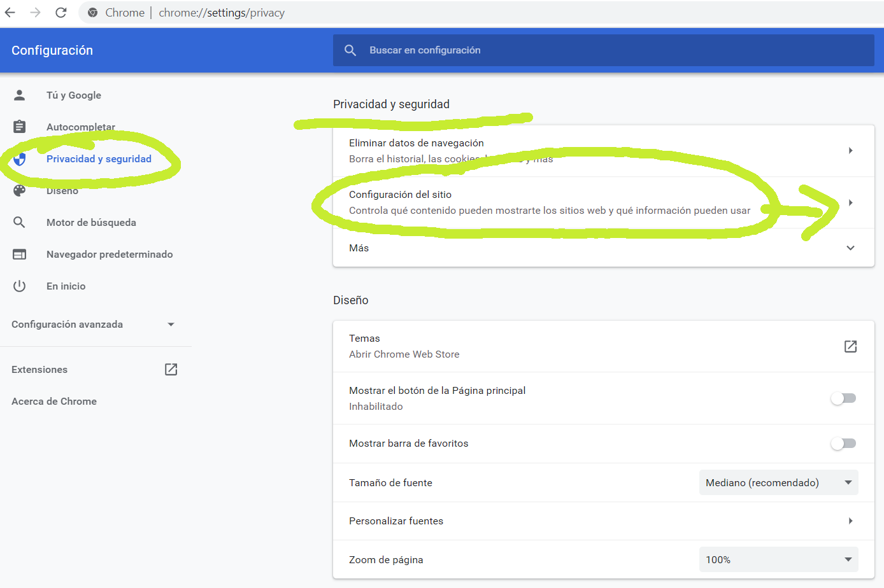The height and width of the screenshot is (588, 884).
Task: Go back with the browser back arrow
Action: tap(10, 13)
